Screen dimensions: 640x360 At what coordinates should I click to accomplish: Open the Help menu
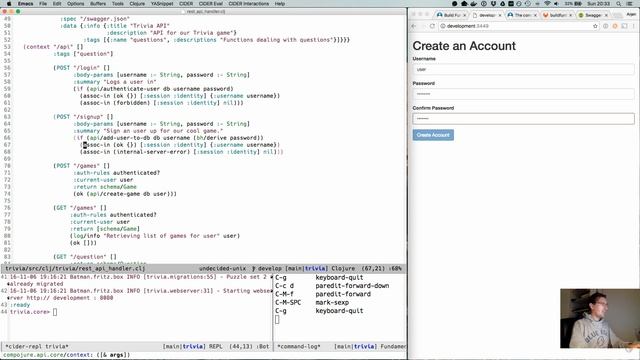point(280,4)
